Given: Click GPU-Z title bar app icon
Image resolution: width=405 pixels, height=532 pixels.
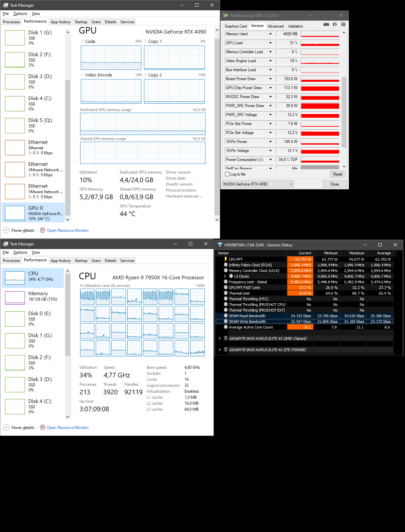Looking at the screenshot, I should pyautogui.click(x=226, y=15).
